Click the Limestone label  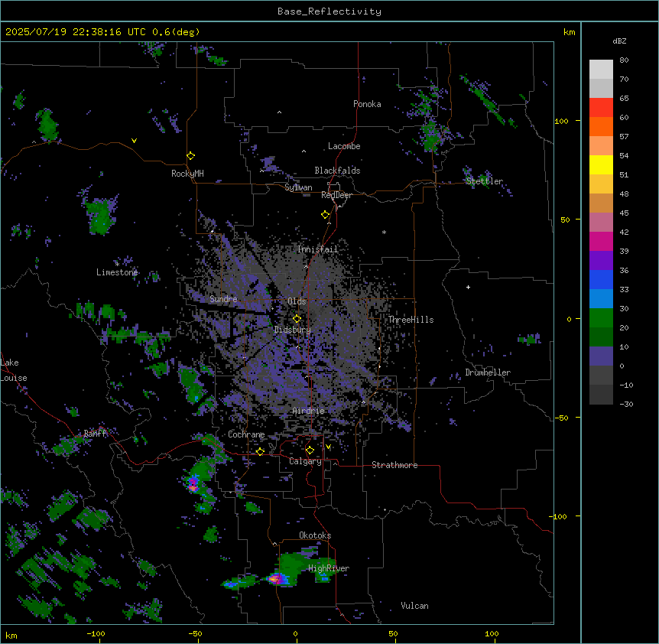click(x=117, y=272)
